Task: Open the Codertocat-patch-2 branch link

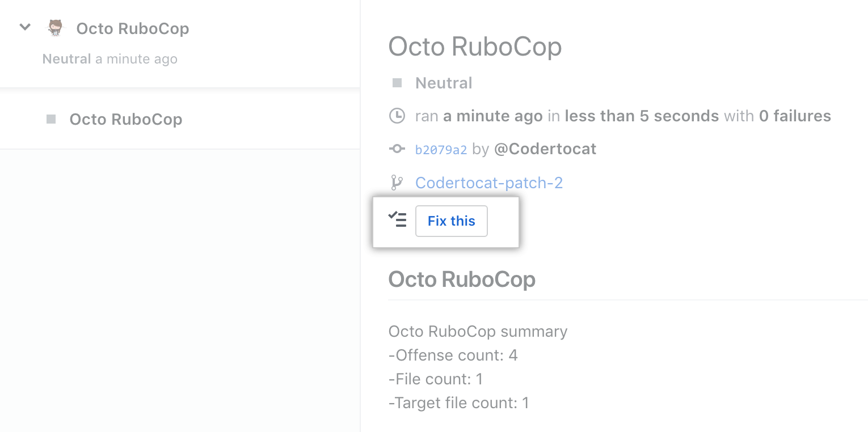Action: (488, 183)
